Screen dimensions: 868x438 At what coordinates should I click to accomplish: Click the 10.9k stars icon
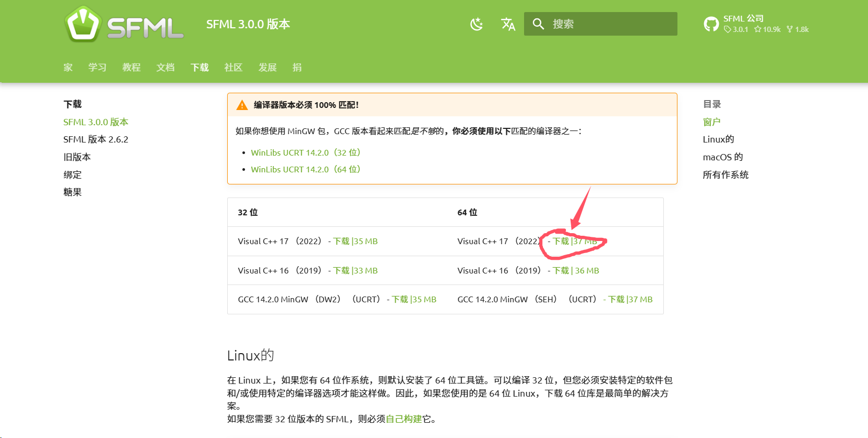(x=758, y=29)
